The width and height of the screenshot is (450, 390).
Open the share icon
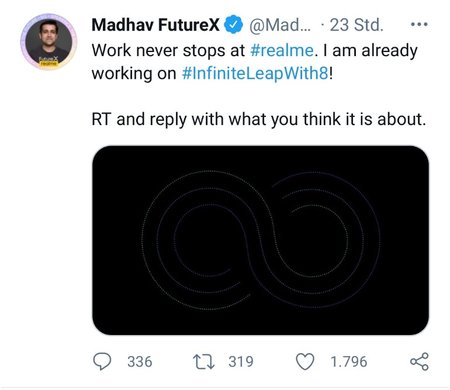click(x=419, y=361)
